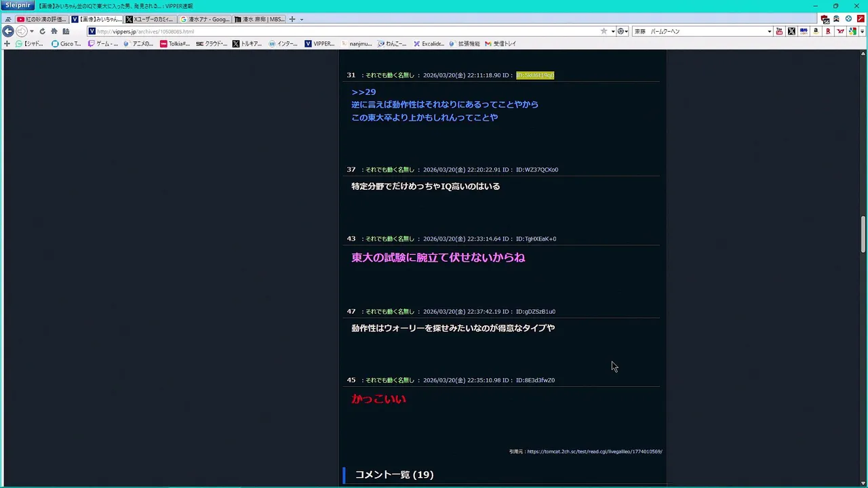Open the Tolkia#... bookmark
This screenshot has height=488, width=868.
click(x=175, y=43)
